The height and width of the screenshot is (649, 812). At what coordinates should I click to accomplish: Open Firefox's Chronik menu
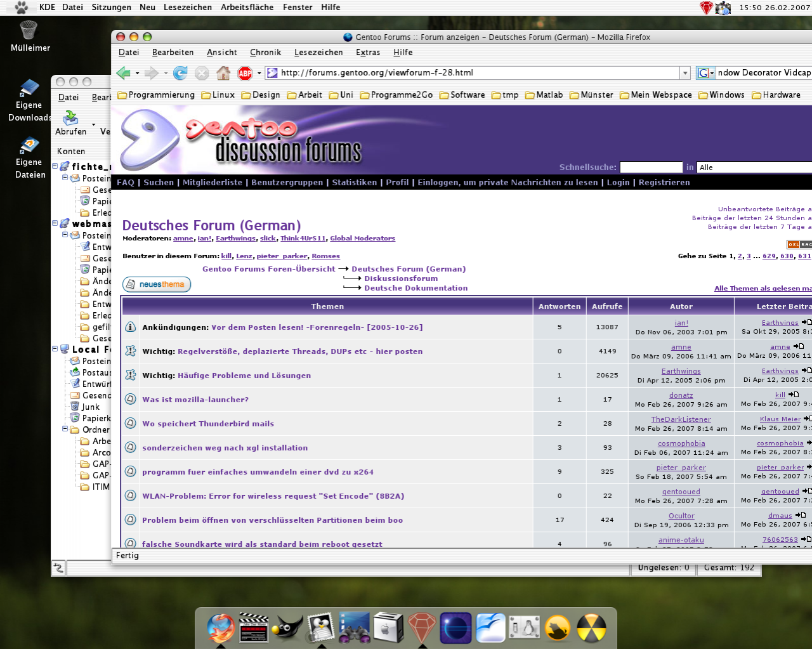pyautogui.click(x=265, y=53)
